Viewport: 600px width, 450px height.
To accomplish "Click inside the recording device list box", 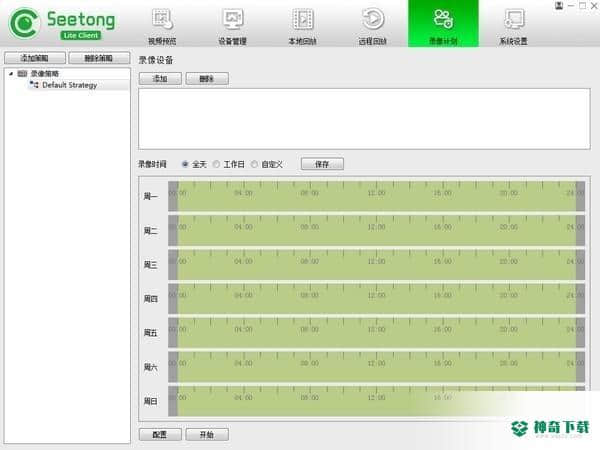I will coord(364,119).
